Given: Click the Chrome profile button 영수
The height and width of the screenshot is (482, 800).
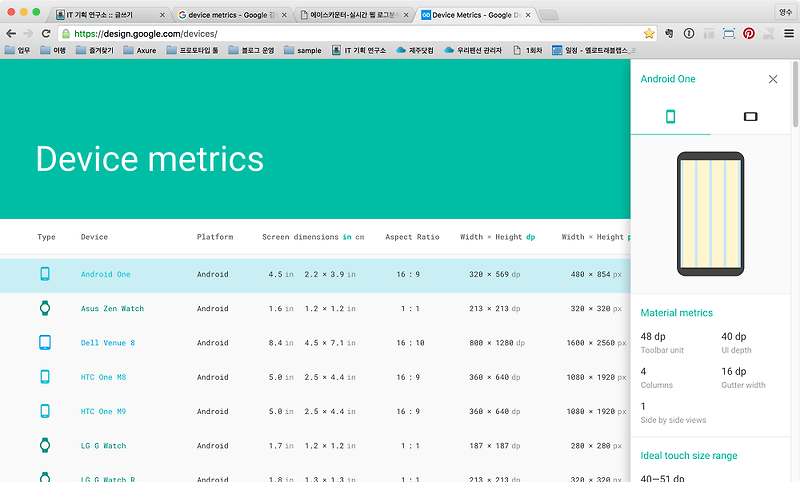Looking at the screenshot, I should 785,12.
